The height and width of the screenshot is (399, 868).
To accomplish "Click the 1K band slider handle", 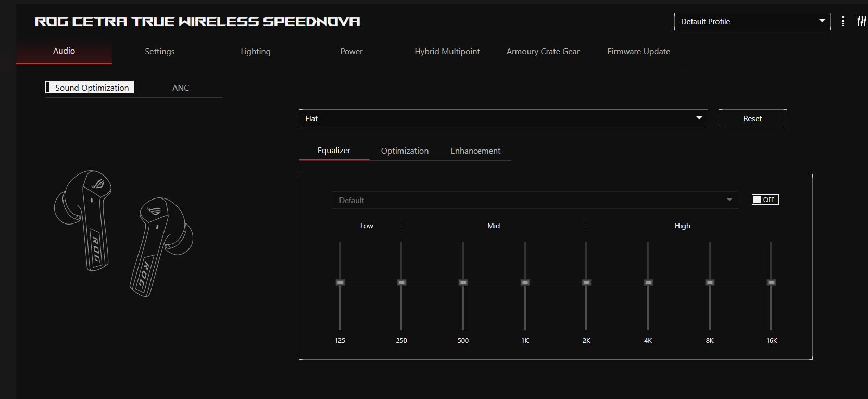I will tap(525, 282).
